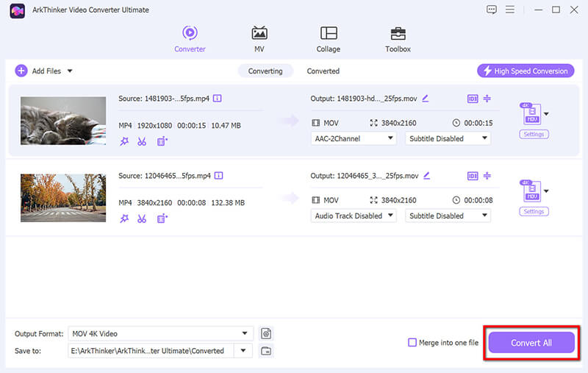Edit metadata ID3 icon for 1481903 output
The image size is (588, 373).
click(x=473, y=99)
